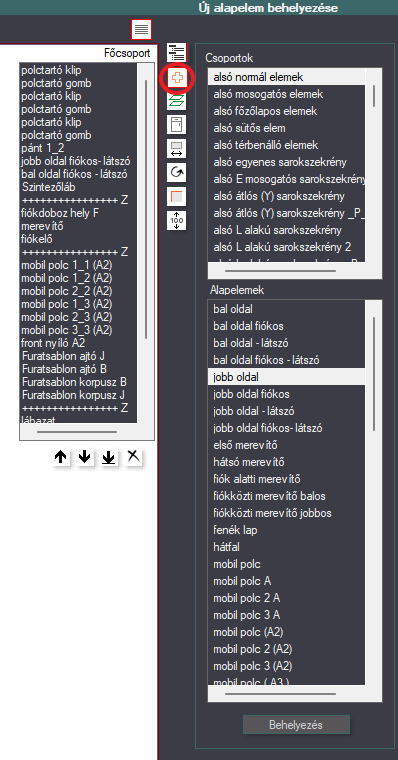The image size is (398, 760).
Task: Select 'alsó egyenes sarokszekrény' group
Action: 287,162
